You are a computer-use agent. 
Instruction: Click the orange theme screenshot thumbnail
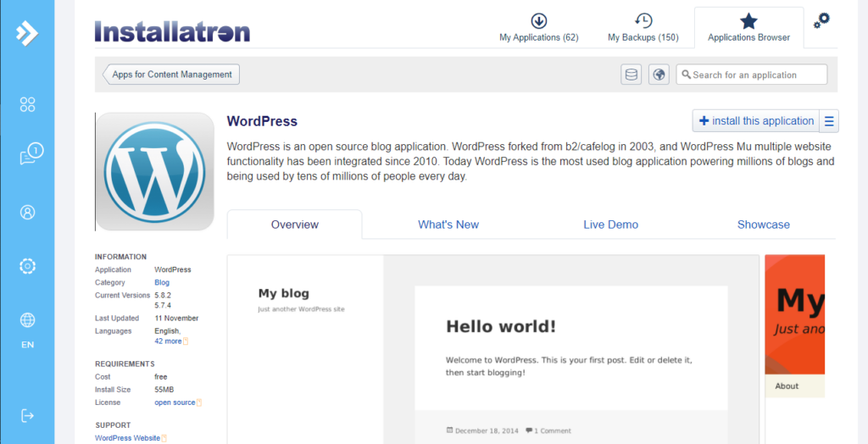point(795,325)
